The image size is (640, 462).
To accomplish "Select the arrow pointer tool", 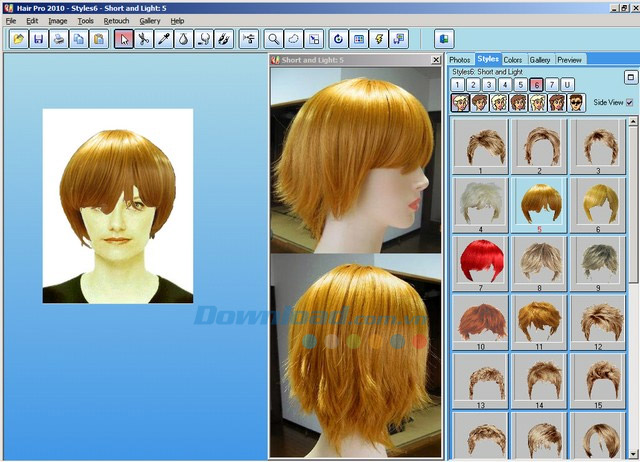I will [x=124, y=39].
